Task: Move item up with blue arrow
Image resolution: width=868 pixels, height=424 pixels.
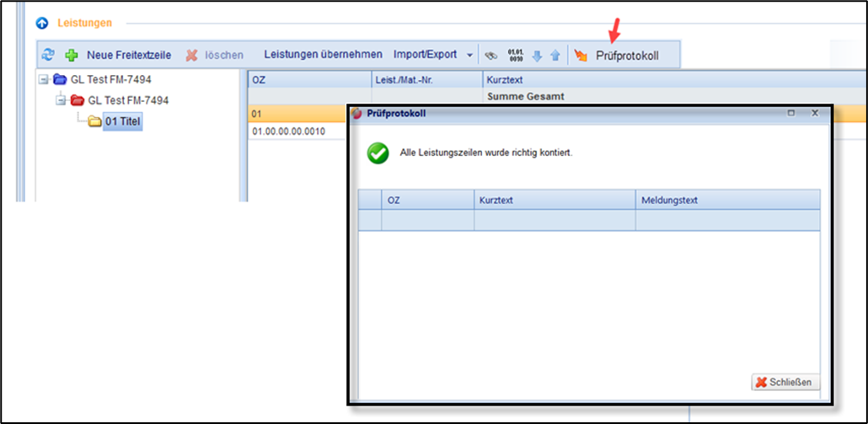Action: (x=555, y=56)
